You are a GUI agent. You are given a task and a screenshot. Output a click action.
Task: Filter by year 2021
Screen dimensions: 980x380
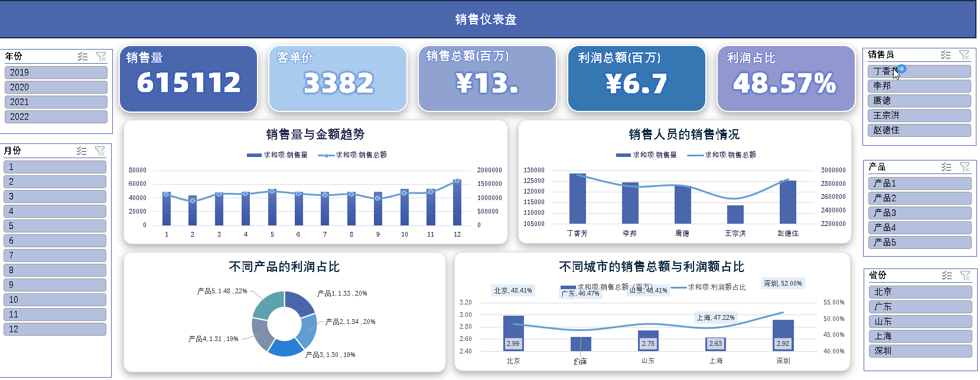56,102
